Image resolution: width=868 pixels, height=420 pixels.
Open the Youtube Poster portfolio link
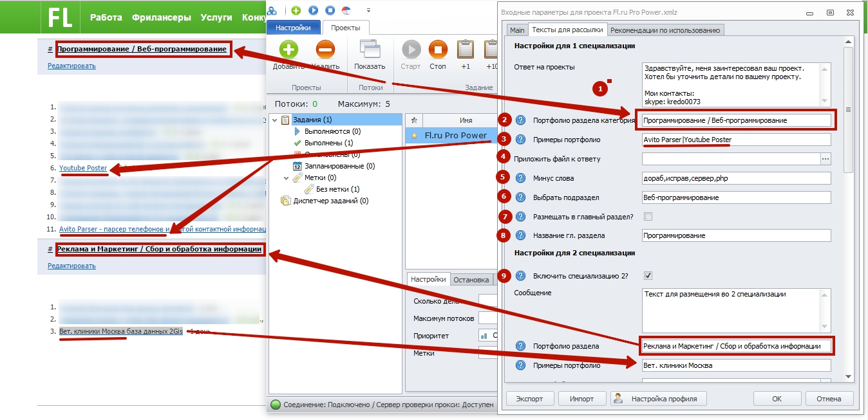(83, 168)
